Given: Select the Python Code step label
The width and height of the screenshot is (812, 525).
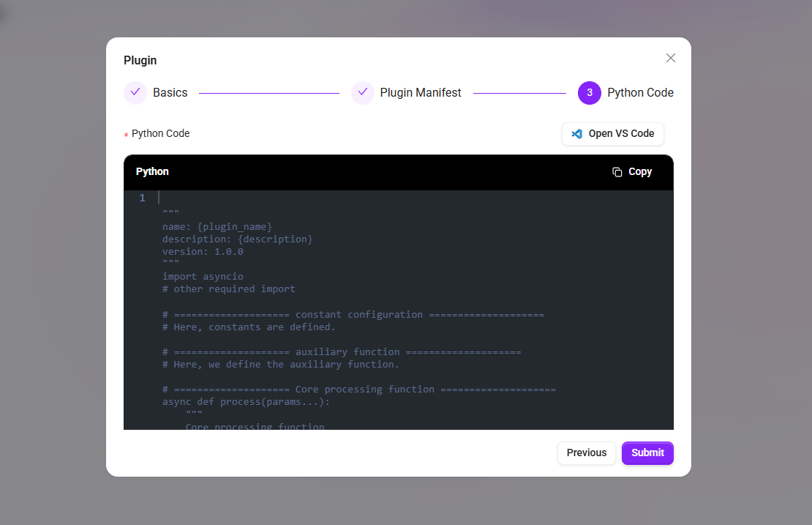Looking at the screenshot, I should point(641,93).
